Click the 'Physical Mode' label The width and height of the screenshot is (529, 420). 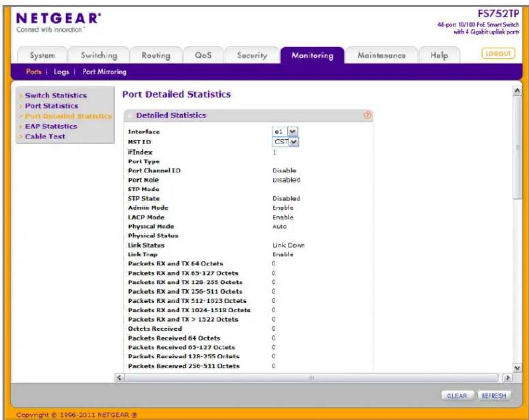151,226
